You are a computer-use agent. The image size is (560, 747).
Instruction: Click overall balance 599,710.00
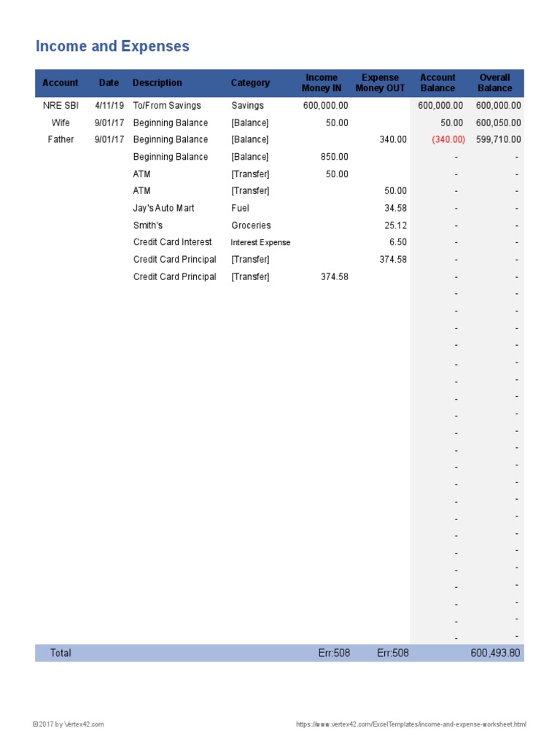[x=499, y=139]
